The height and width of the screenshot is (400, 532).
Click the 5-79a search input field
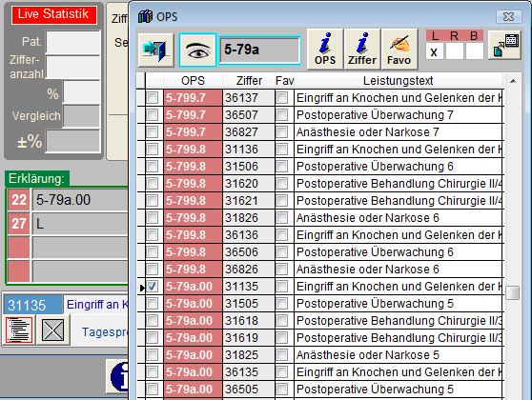click(260, 50)
